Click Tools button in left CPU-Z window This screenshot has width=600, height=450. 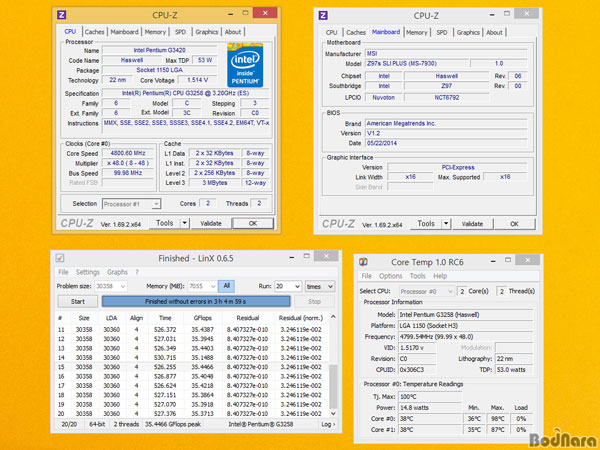click(164, 223)
